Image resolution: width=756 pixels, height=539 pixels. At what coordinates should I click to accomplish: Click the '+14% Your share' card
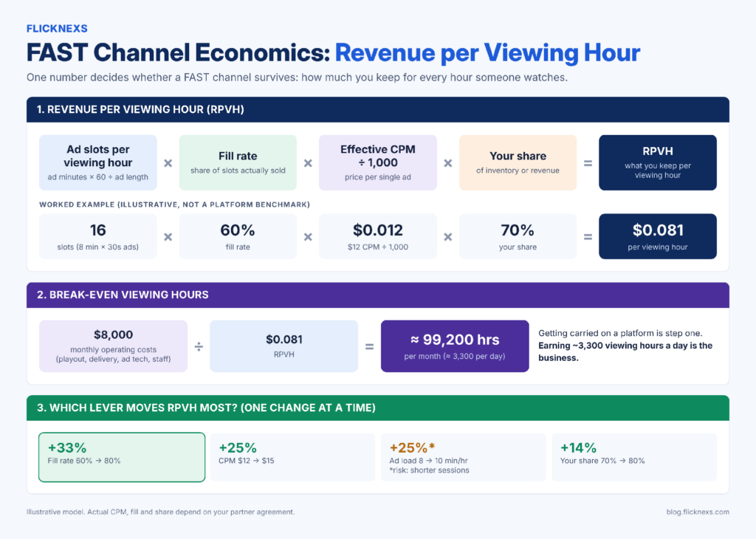coord(634,457)
